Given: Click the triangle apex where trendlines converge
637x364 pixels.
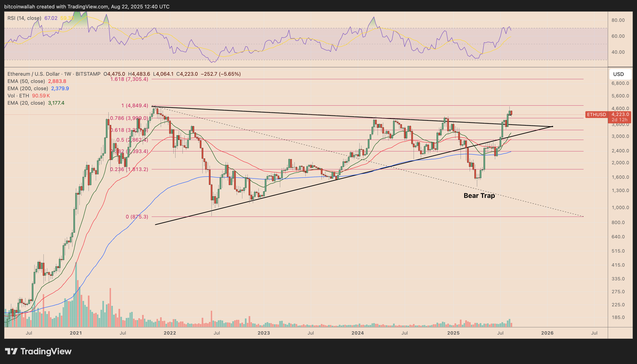Looking at the screenshot, I should pyautogui.click(x=552, y=126).
